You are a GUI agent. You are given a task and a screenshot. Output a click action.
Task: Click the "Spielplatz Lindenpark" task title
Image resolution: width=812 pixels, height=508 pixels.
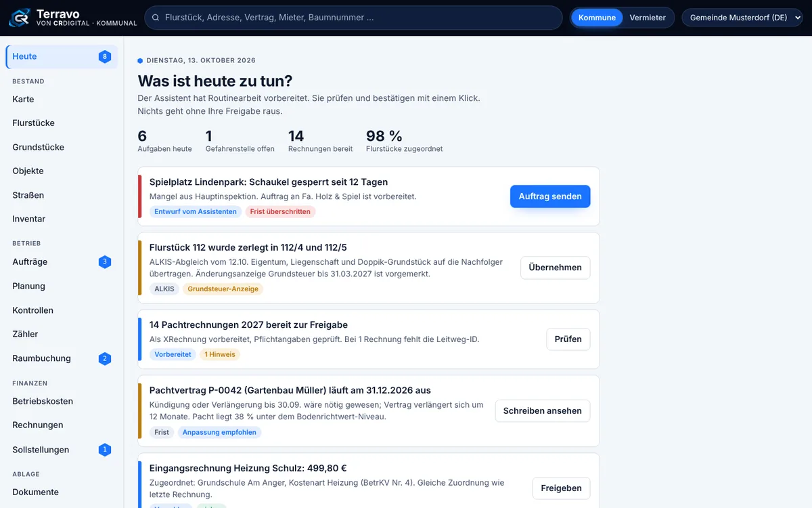(x=269, y=182)
